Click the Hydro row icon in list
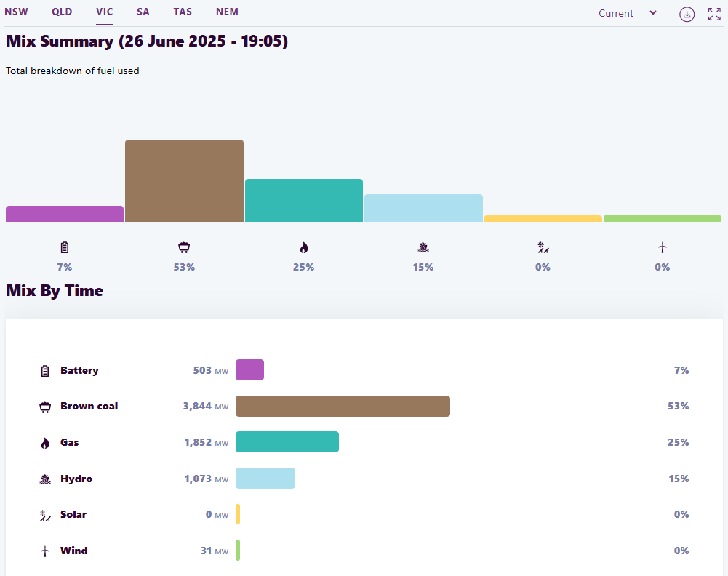This screenshot has height=576, width=728. tap(45, 479)
